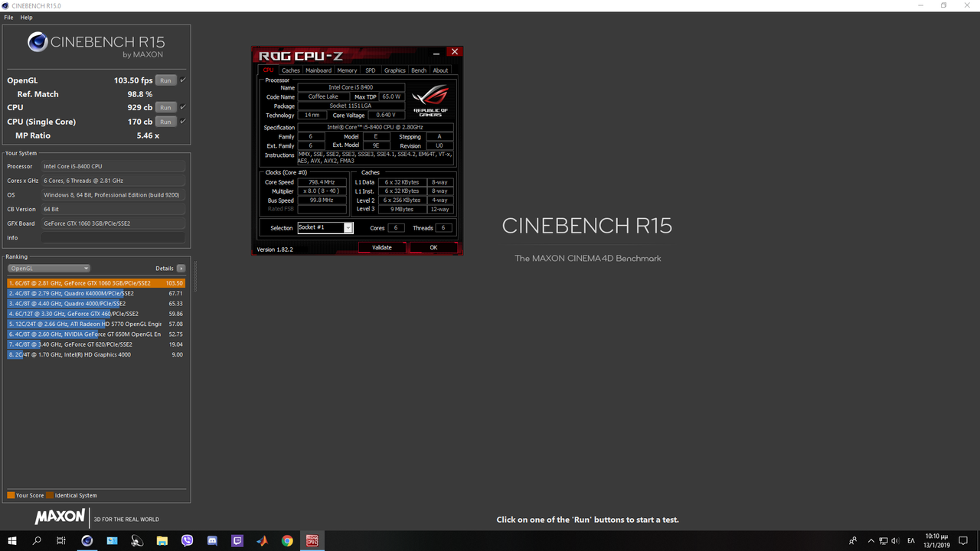Switch to the Caches tab in CPU-Z

click(291, 70)
